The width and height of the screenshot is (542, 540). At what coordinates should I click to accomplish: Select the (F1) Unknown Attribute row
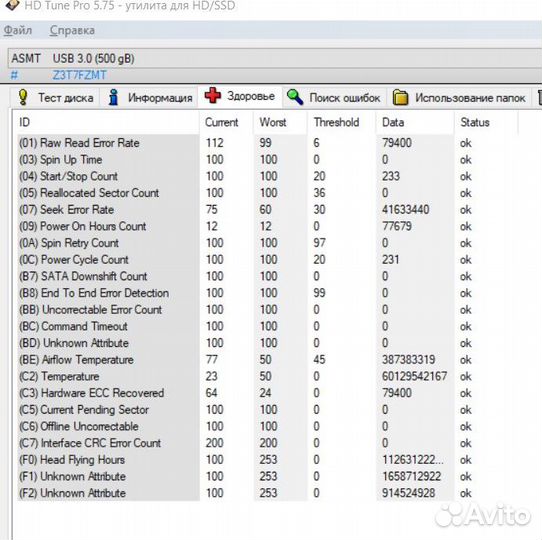click(268, 476)
